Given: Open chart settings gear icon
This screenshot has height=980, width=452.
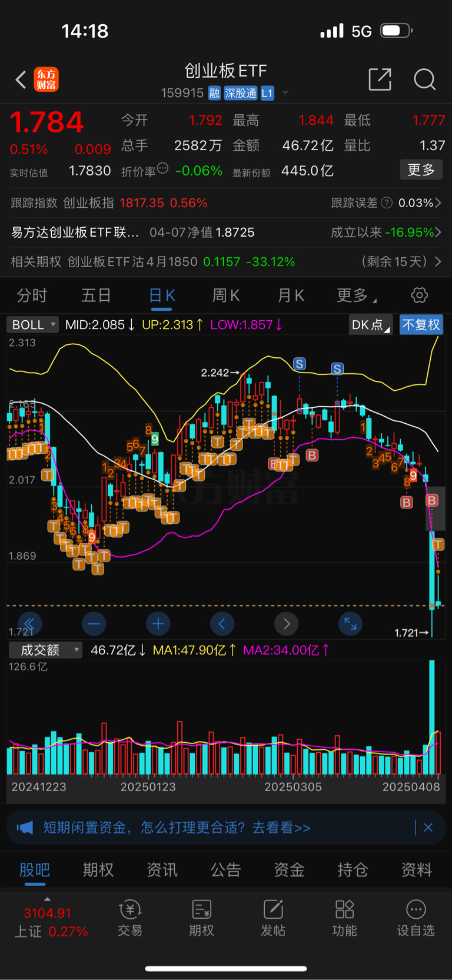Looking at the screenshot, I should (x=419, y=295).
